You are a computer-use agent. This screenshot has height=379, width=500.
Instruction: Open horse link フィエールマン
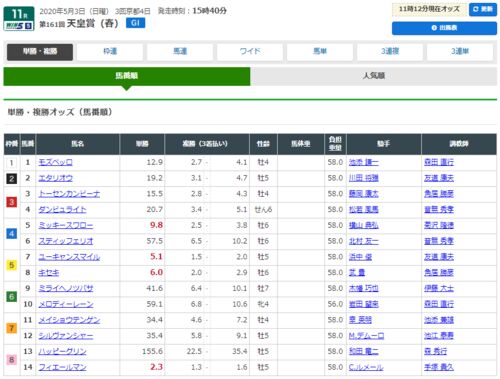click(62, 367)
